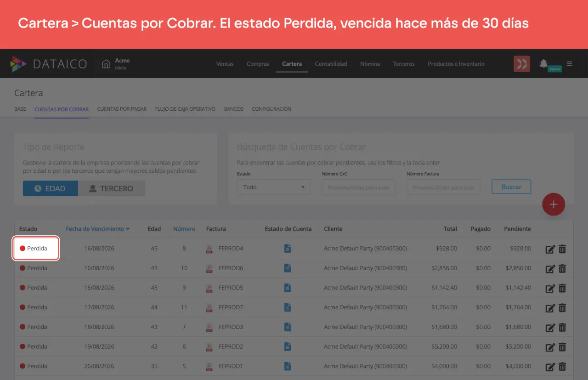Open the Estado dropdown set to Todo
588x380 pixels.
click(x=273, y=187)
